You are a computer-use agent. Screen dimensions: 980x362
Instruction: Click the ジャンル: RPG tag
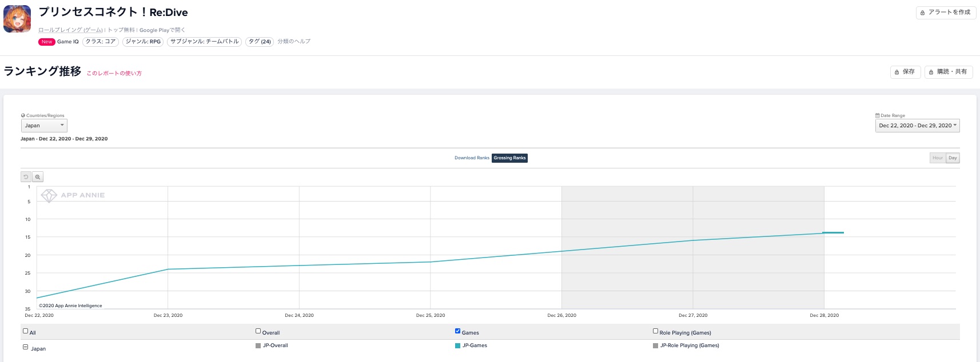[x=143, y=42]
